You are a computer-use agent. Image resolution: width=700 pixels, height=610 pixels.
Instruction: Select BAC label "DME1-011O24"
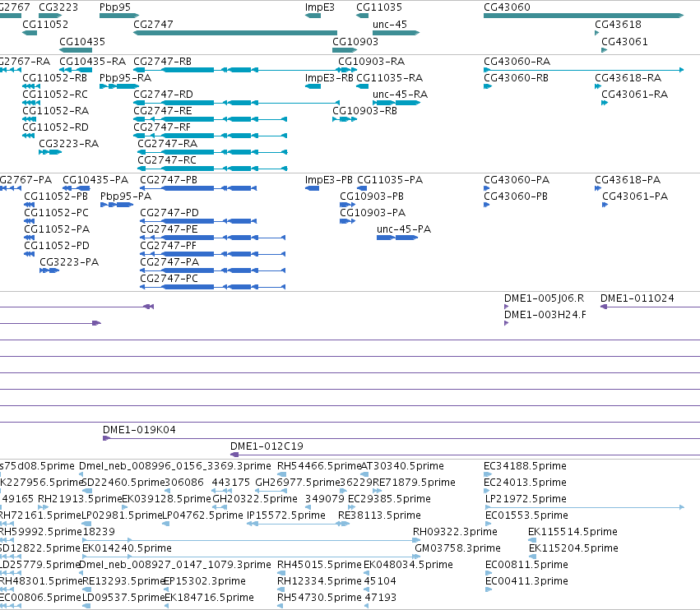click(637, 298)
